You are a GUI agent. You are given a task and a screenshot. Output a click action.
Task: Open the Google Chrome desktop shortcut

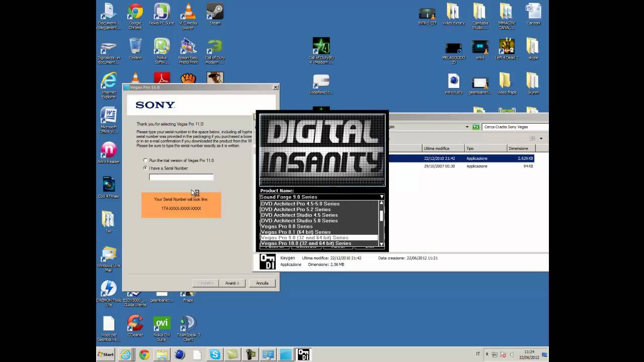coord(135,16)
